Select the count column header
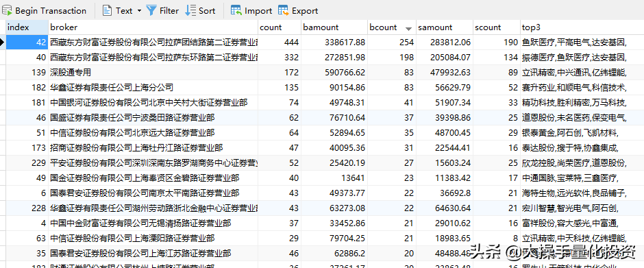This screenshot has height=268, width=644. click(280, 27)
